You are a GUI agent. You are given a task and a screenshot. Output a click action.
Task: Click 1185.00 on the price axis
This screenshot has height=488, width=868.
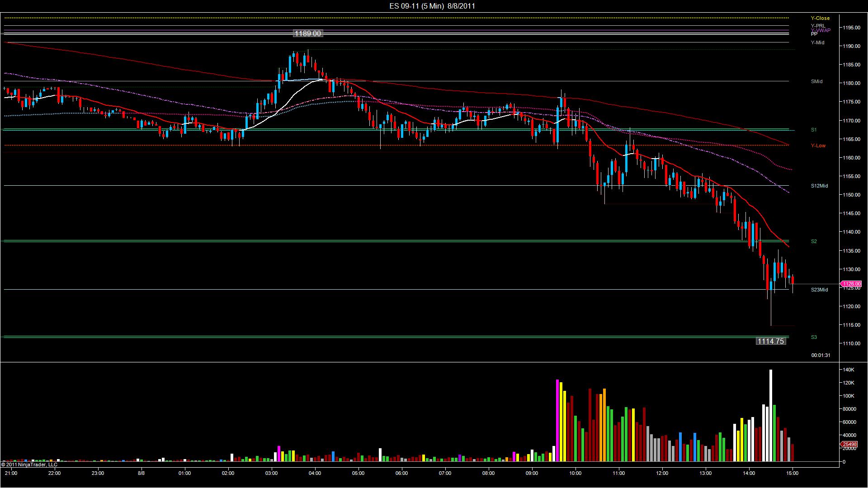(x=851, y=65)
